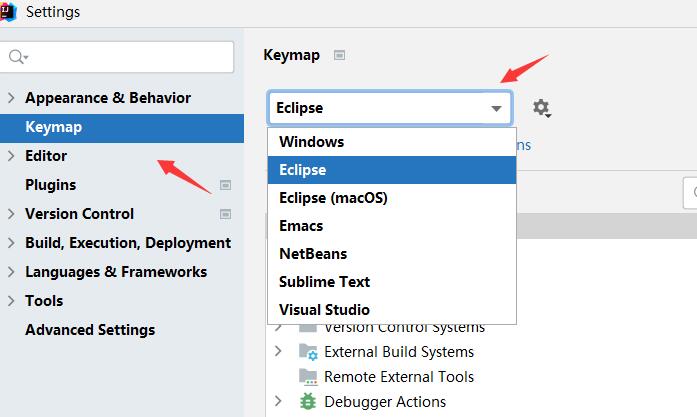Select Keymap in the settings sidebar

point(122,128)
